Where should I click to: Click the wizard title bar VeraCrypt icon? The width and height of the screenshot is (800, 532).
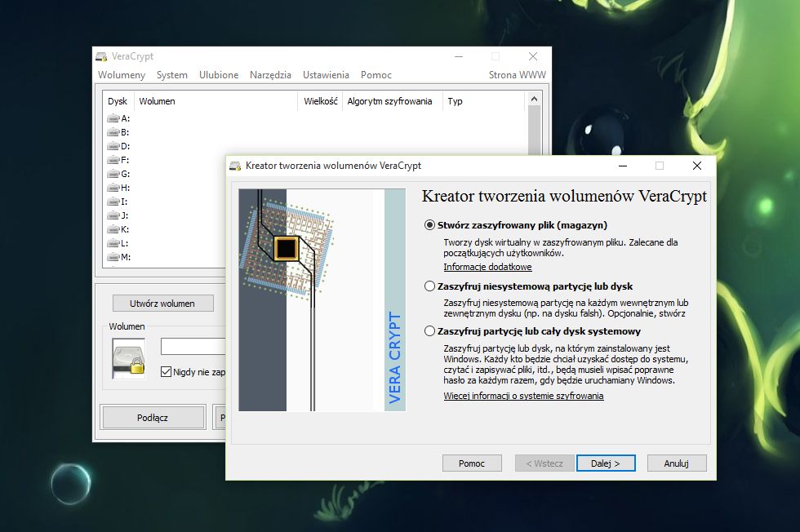[x=235, y=166]
